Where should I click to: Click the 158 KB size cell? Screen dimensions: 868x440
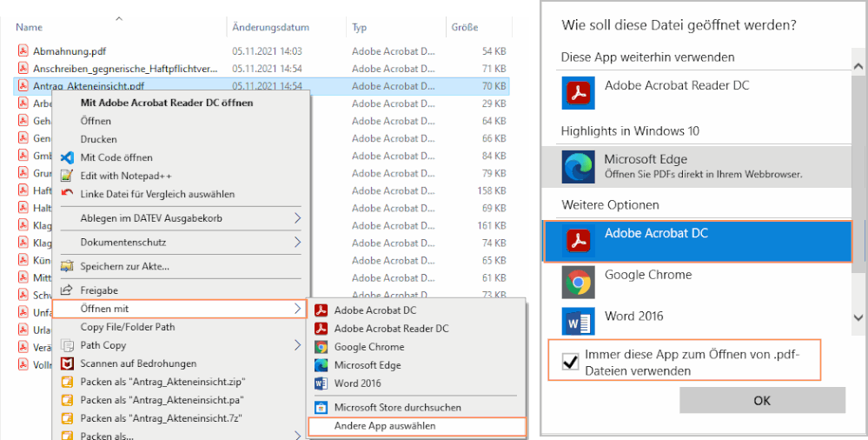click(x=492, y=190)
